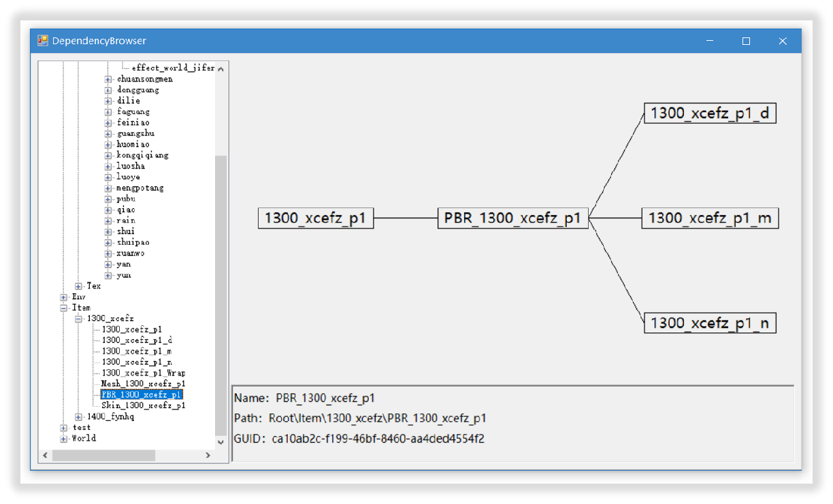The image size is (833, 504).
Task: Click the 1300_xcefz_p1 graph node on left
Action: point(316,218)
